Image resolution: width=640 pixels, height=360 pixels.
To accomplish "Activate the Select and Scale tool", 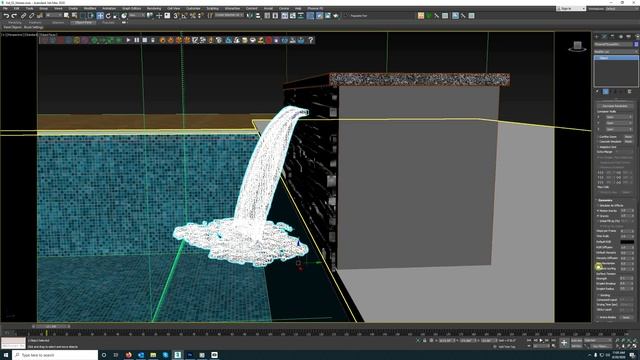I will point(116,16).
